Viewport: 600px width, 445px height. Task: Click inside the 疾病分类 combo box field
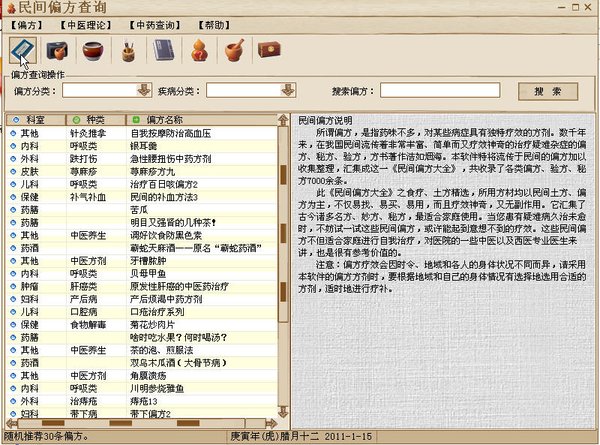click(244, 91)
